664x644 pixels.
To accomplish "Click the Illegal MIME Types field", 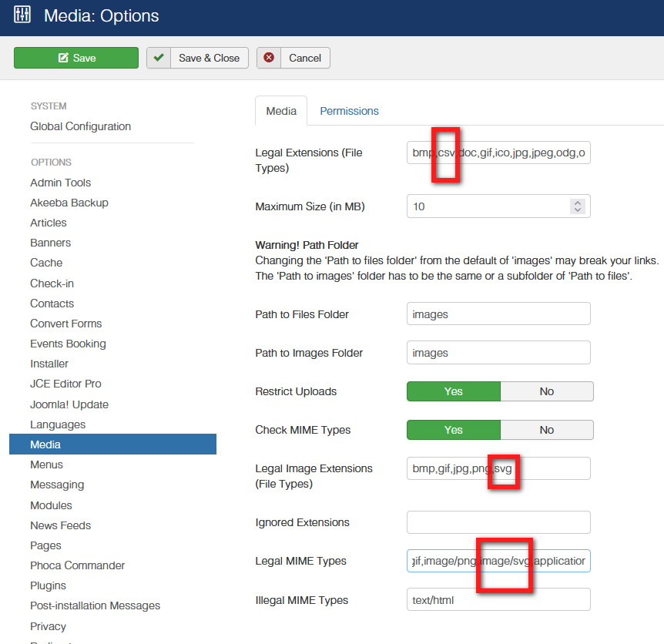I will click(x=498, y=599).
